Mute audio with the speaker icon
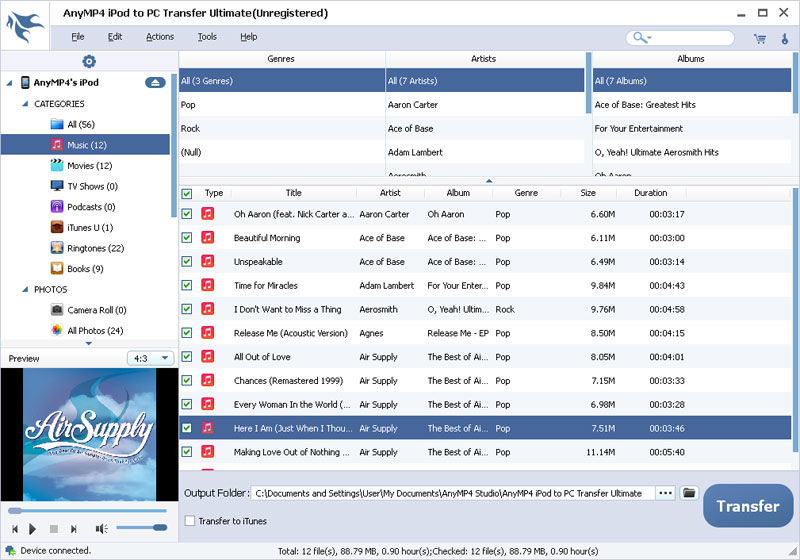 101,529
